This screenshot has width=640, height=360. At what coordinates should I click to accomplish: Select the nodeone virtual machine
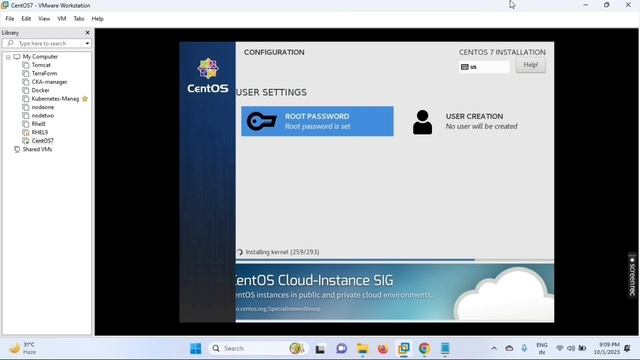pyautogui.click(x=43, y=107)
